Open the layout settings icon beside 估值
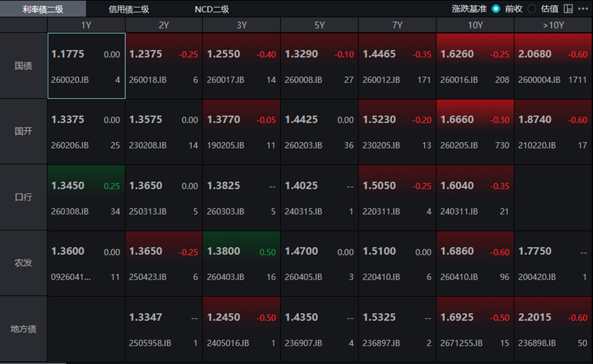This screenshot has height=364, width=593. 568,9
